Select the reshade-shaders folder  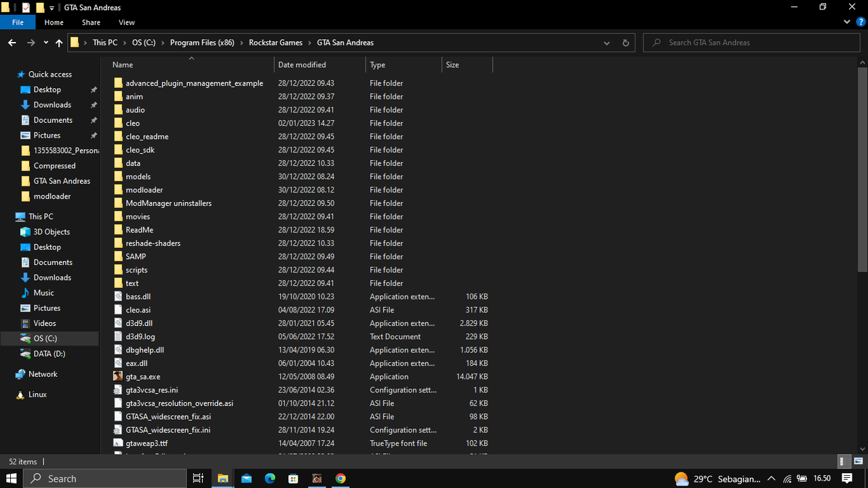click(153, 243)
